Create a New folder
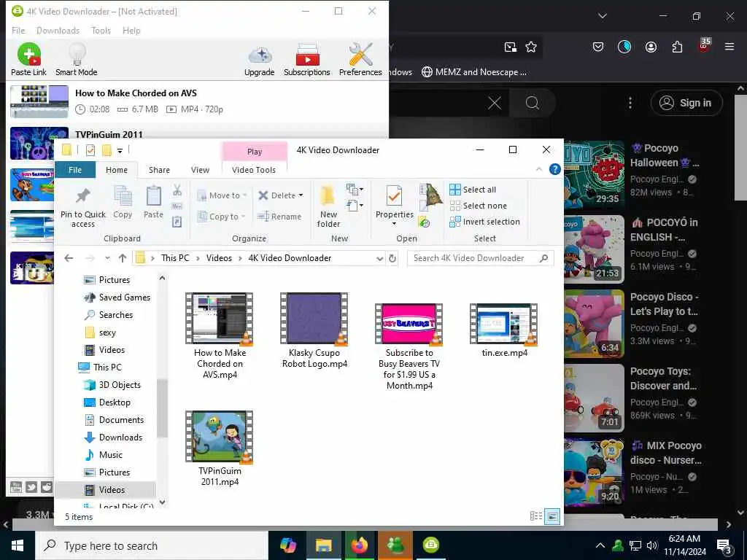This screenshot has width=747, height=560. (x=328, y=207)
